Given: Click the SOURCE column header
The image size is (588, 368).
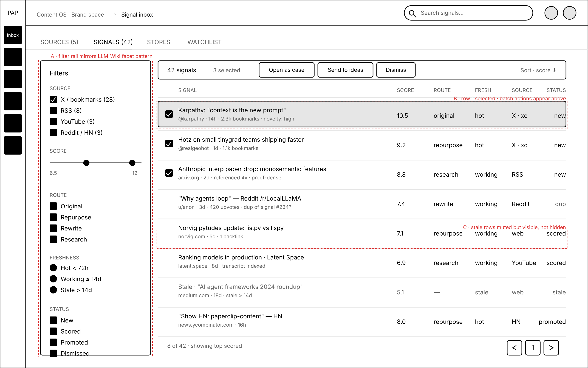Looking at the screenshot, I should pyautogui.click(x=522, y=90).
